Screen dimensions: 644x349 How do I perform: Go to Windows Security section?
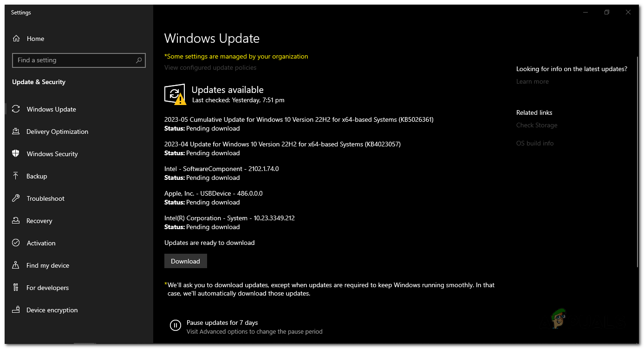[x=52, y=154]
